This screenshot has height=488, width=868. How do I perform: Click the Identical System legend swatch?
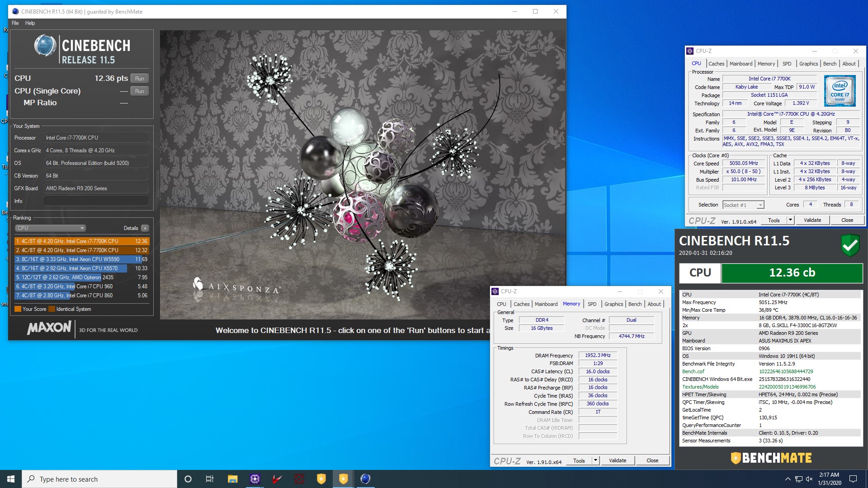(52, 309)
